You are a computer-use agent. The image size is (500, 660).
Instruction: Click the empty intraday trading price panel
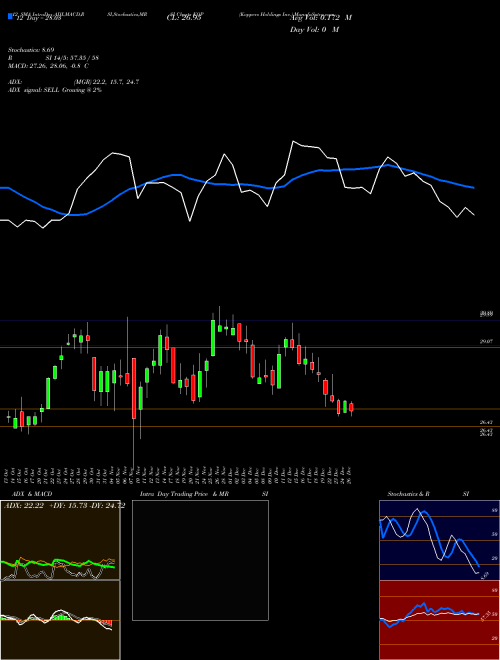pos(200,560)
